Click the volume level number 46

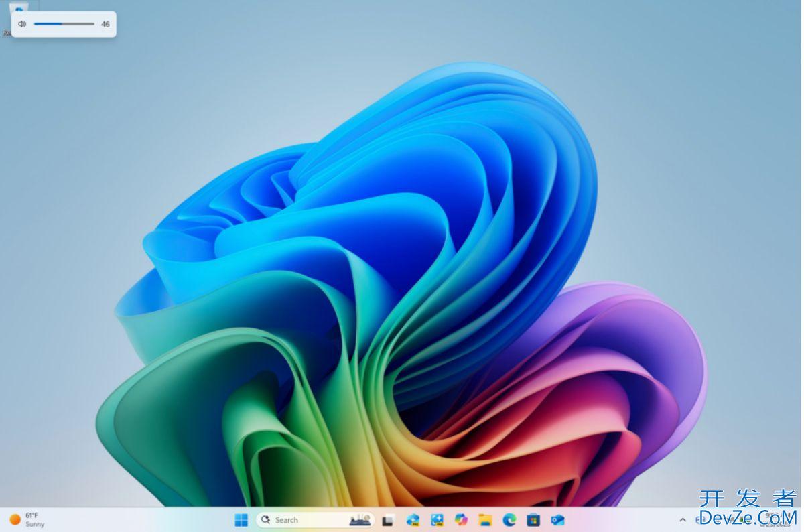point(105,24)
